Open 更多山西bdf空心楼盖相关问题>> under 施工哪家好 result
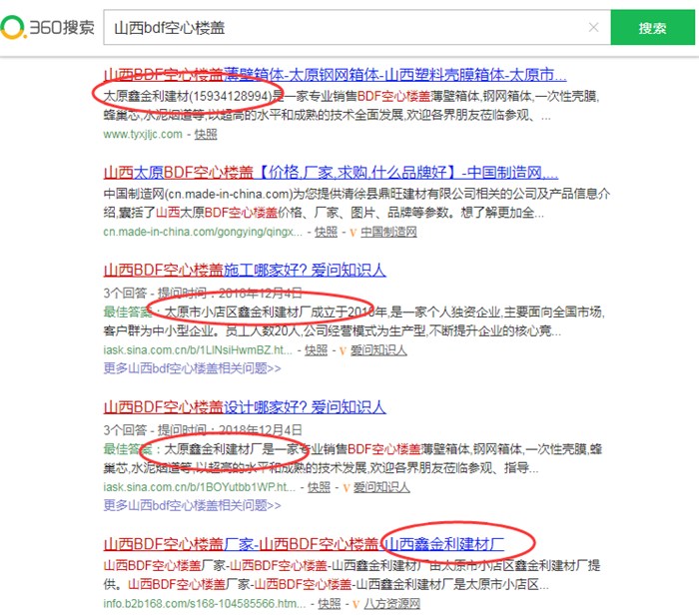This screenshot has height=616, width=699. pos(192,368)
